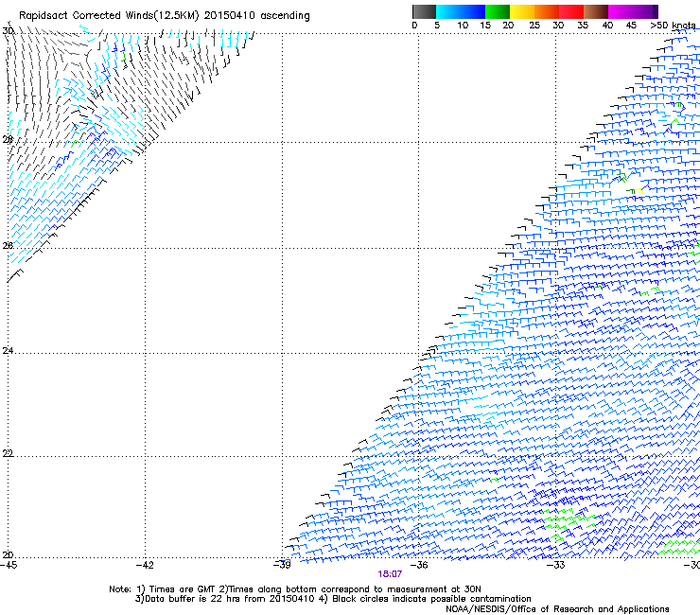Click the latitude label '20' on the left axis
This screenshot has height=615, width=700.
tap(8, 555)
